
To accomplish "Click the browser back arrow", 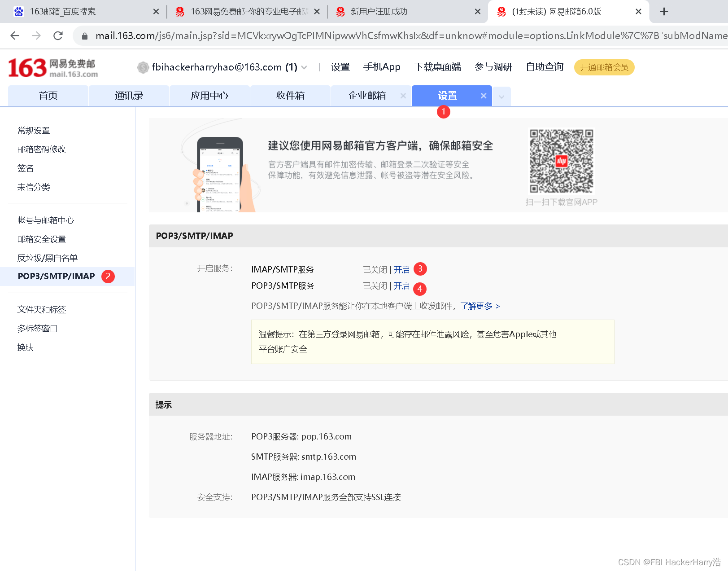I will 15,35.
